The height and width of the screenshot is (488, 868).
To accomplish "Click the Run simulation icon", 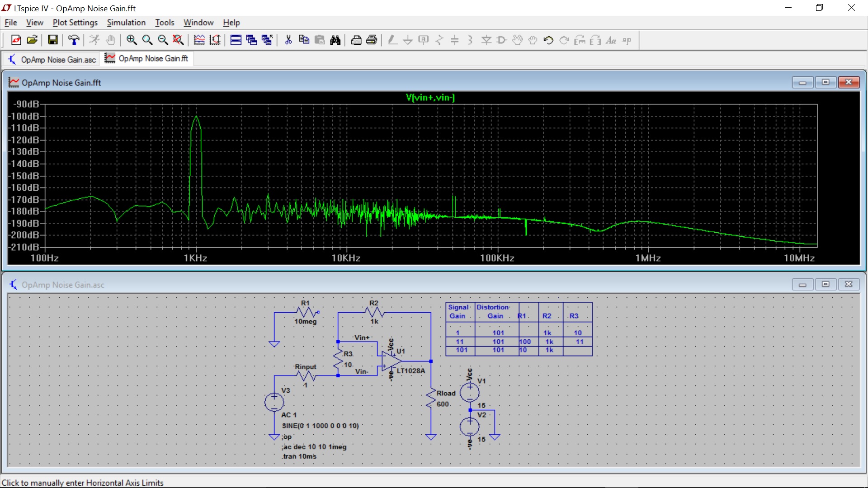I will pos(94,40).
